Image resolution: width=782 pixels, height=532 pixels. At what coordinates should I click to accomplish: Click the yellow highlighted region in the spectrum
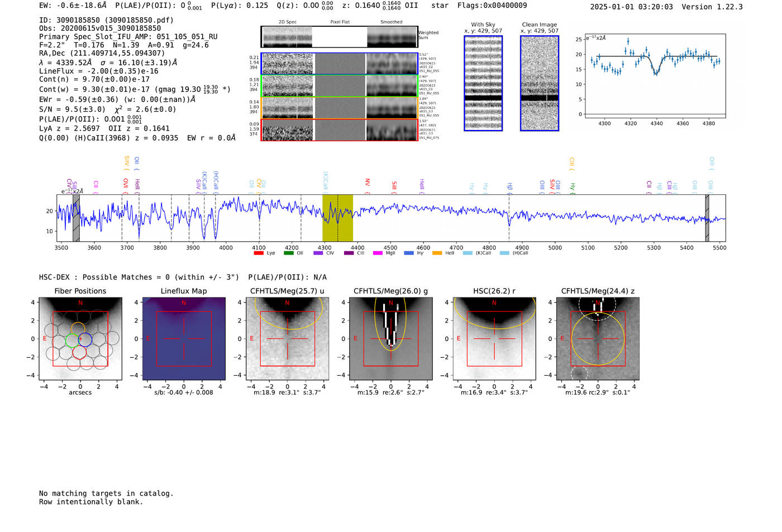(x=337, y=218)
